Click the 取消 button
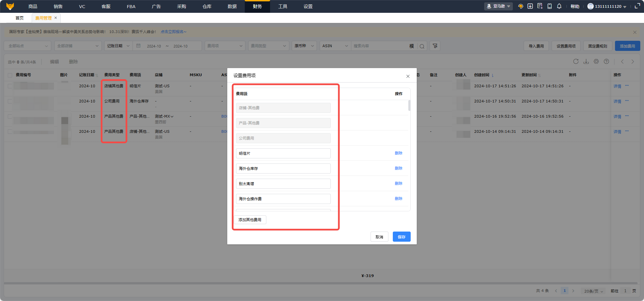The width and height of the screenshot is (644, 301). coord(379,237)
